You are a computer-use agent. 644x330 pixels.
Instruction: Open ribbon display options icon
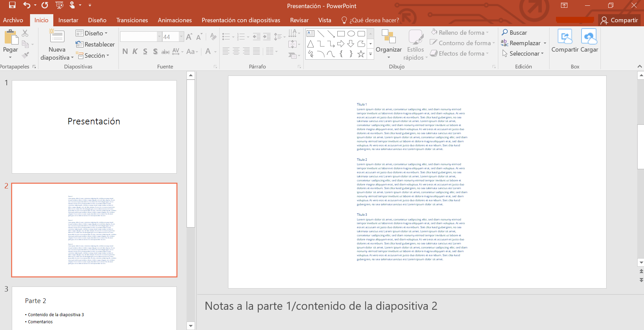click(x=564, y=5)
